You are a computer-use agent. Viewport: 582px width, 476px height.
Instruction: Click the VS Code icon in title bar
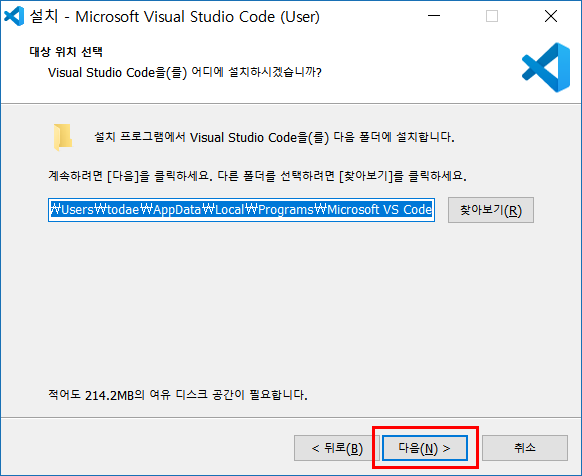[14, 16]
